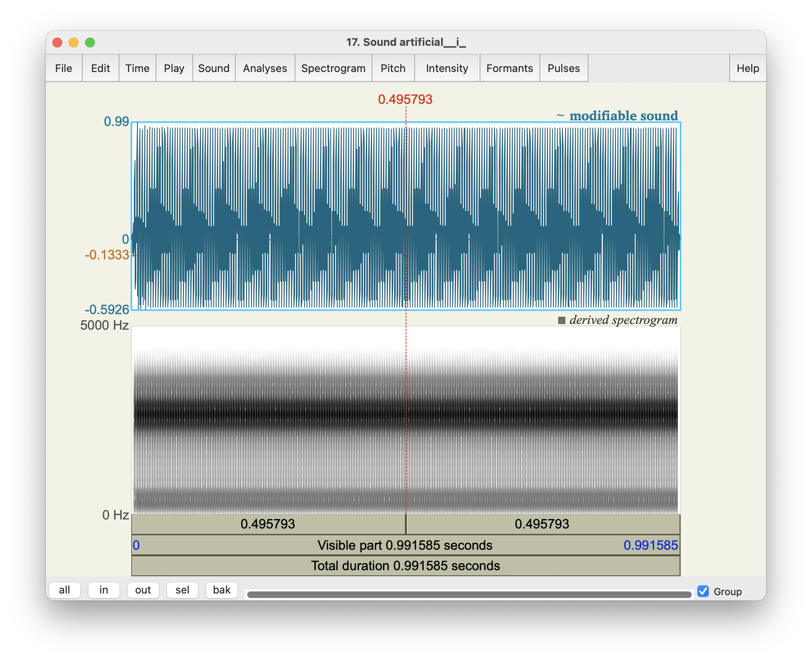The image size is (812, 661).
Task: Click the 'bak' zoom button
Action: (x=222, y=590)
